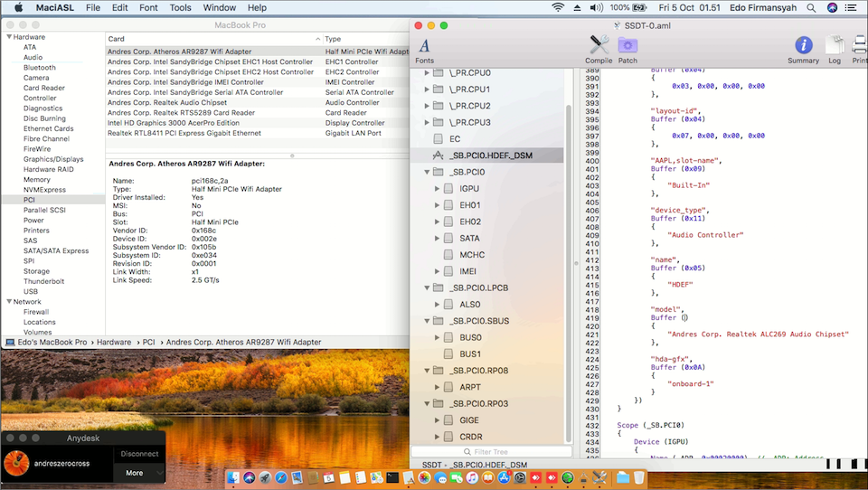Click the More button in Anydesk
The image size is (868, 490).
pyautogui.click(x=135, y=473)
